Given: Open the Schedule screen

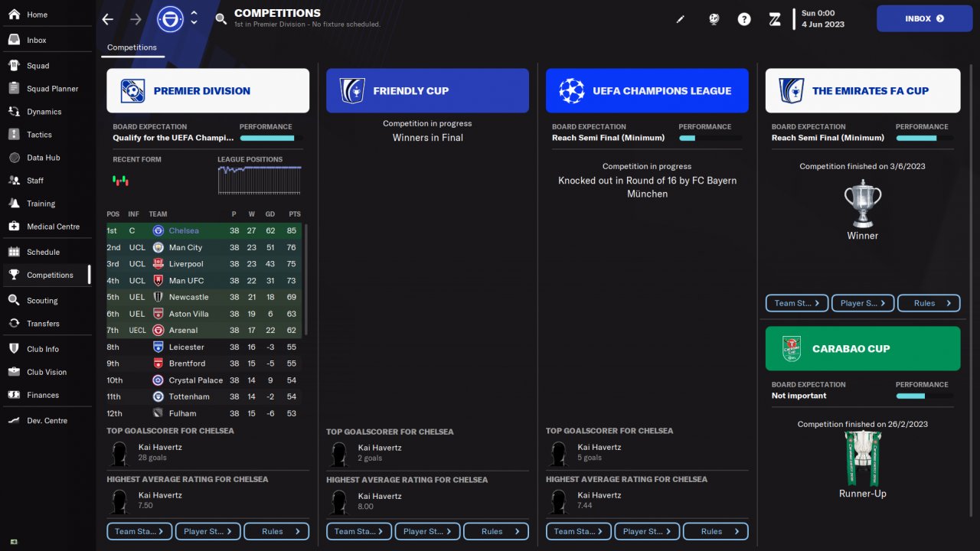Looking at the screenshot, I should coord(46,252).
